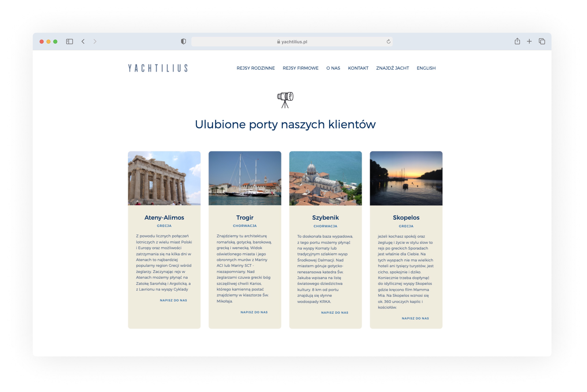Open a new browser tab
The width and height of the screenshot is (587, 392).
pyautogui.click(x=529, y=41)
